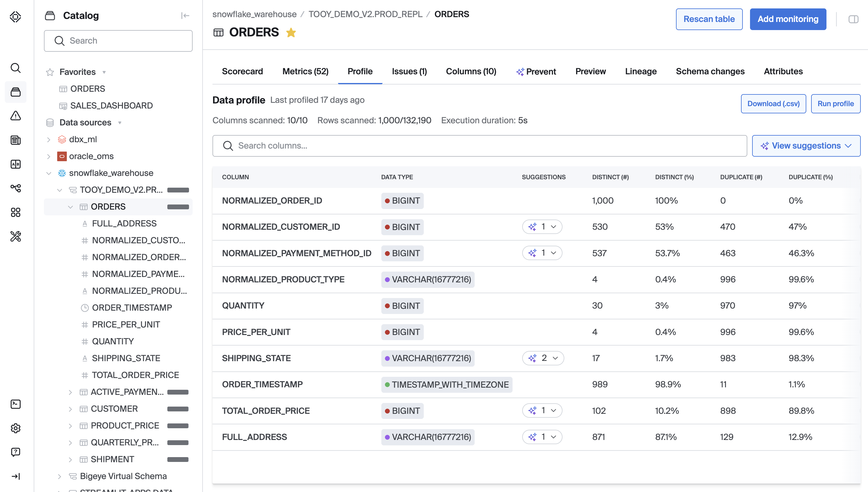Click the tools wrench icon in left rail
The image size is (868, 492).
[x=16, y=236]
